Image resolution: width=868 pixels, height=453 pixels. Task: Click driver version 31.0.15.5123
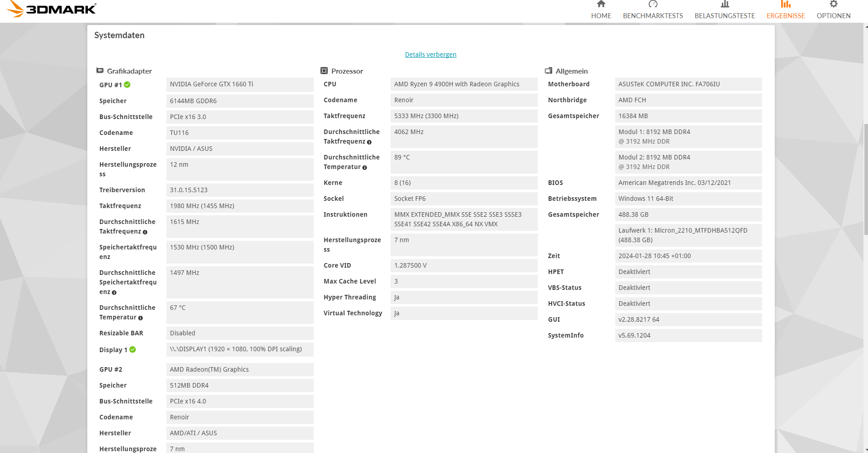point(240,190)
